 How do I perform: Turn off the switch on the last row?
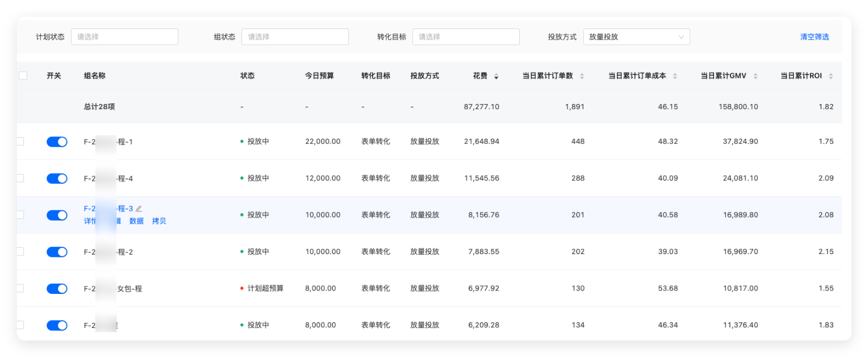click(57, 325)
